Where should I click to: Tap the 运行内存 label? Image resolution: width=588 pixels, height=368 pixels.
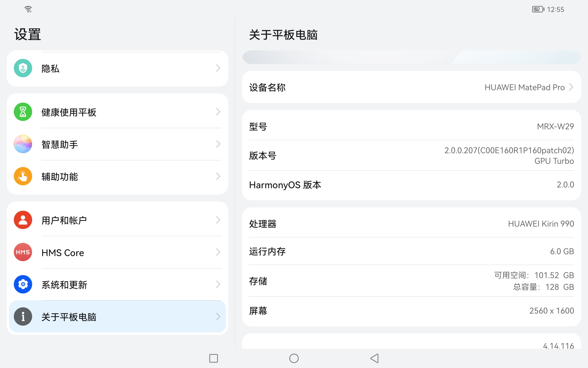[267, 251]
